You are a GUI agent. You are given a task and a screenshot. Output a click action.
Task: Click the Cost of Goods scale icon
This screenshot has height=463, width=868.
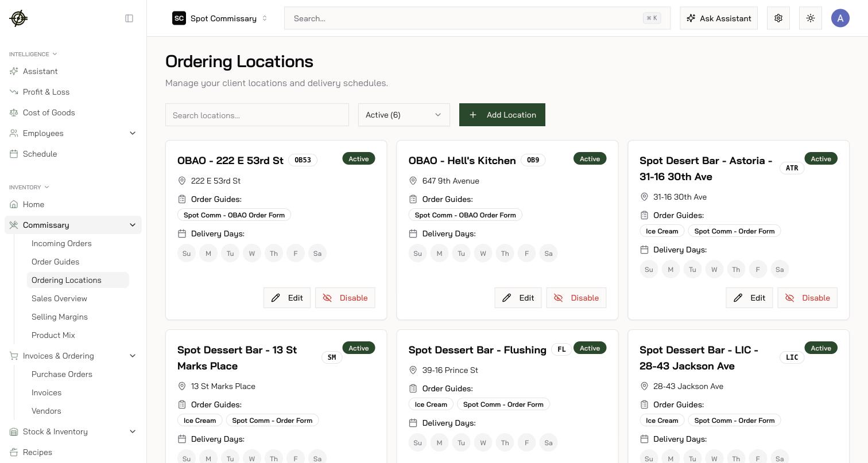point(14,112)
